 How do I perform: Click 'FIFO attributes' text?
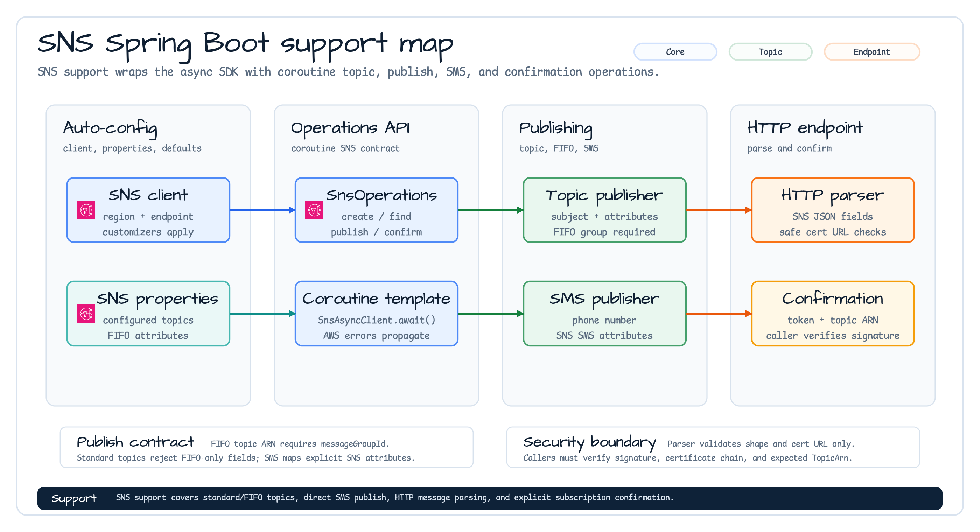tap(148, 336)
